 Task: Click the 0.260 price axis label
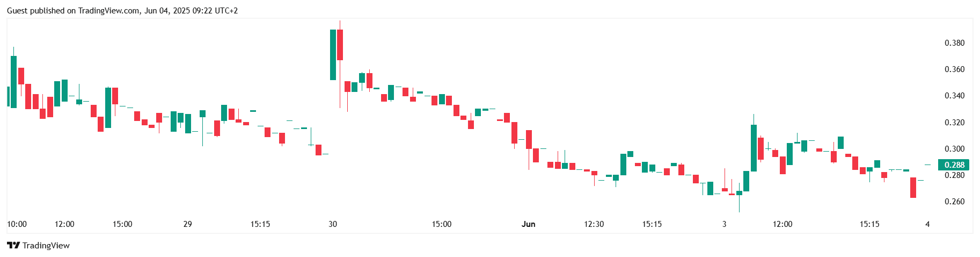(954, 202)
